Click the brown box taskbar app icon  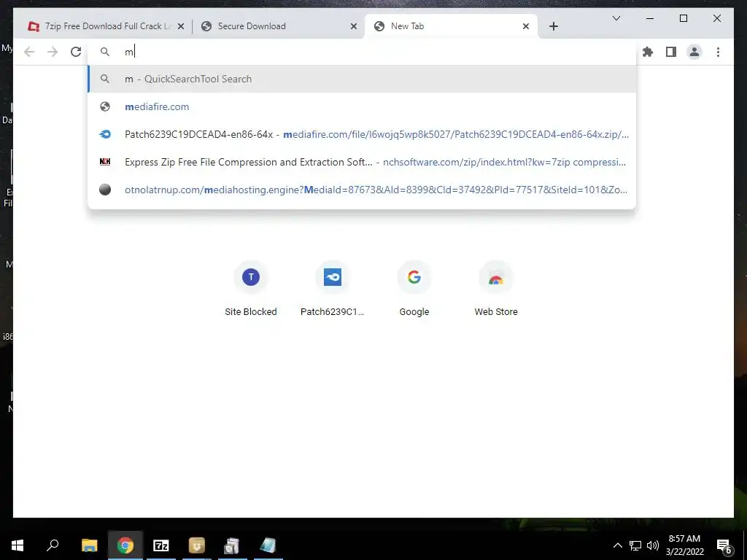(196, 545)
